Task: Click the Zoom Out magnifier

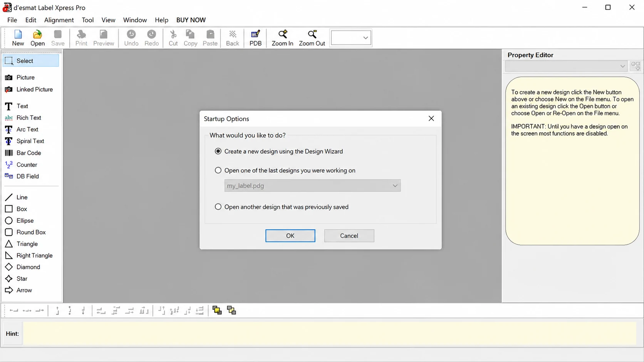Action: 312,38
